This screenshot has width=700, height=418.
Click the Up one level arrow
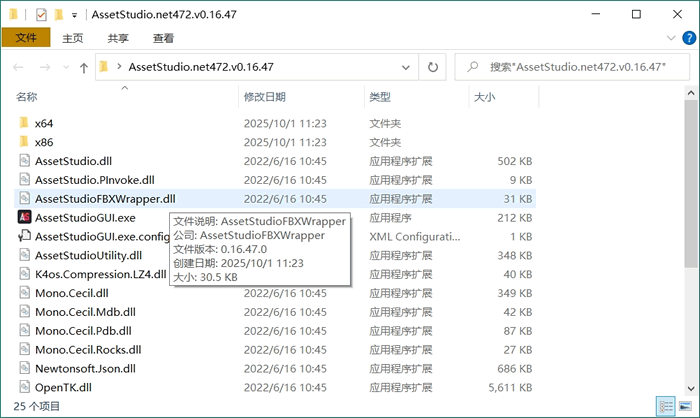click(84, 67)
